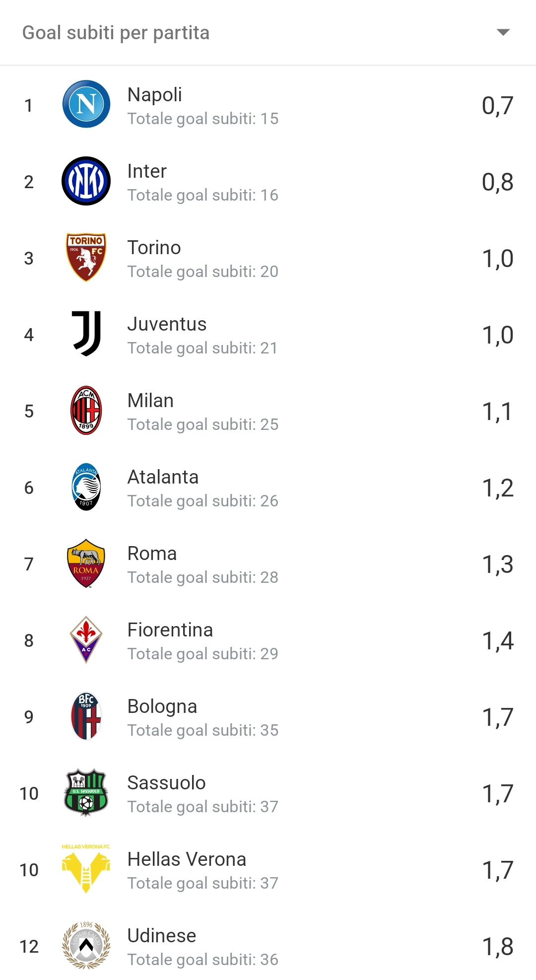Tap the Sassuolo crest
The width and height of the screenshot is (536, 980).
[x=86, y=792]
